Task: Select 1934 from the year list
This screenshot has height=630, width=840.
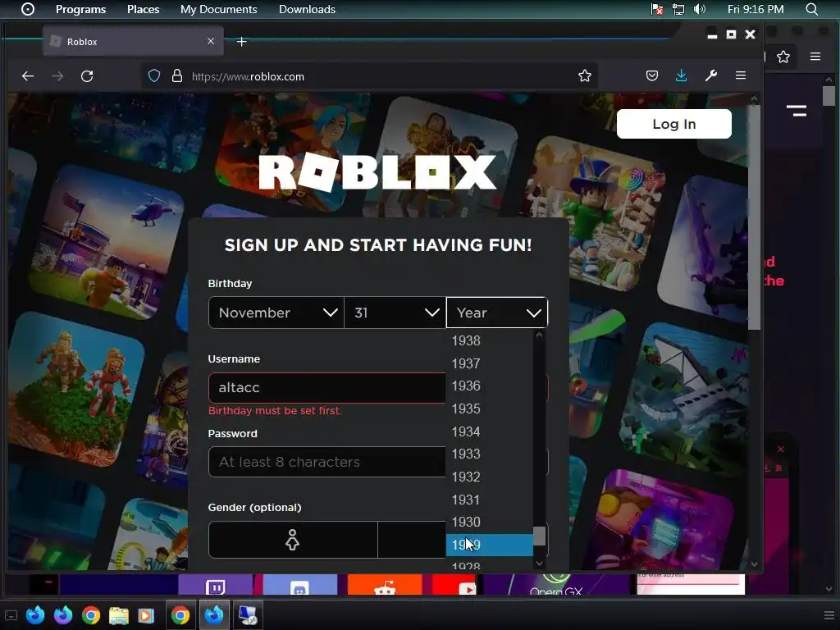Action: pos(490,431)
